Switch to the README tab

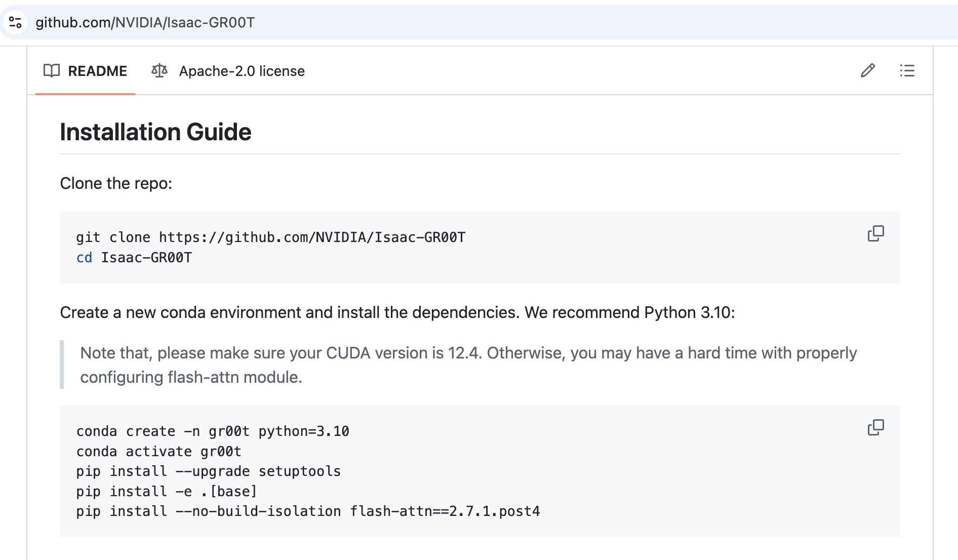coord(85,71)
